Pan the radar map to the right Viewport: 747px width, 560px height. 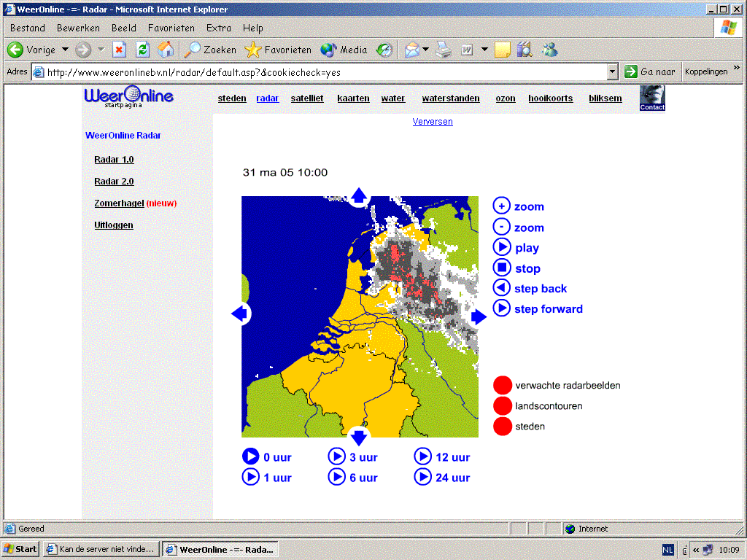point(479,316)
